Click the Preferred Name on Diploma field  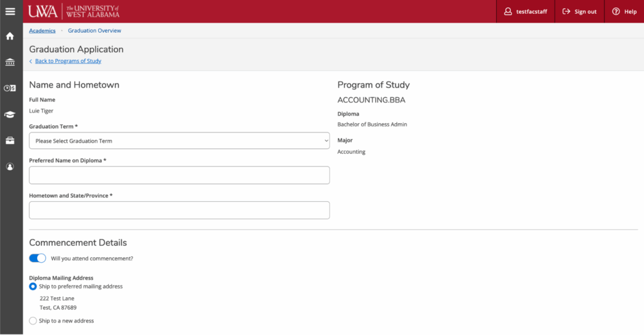click(x=179, y=175)
